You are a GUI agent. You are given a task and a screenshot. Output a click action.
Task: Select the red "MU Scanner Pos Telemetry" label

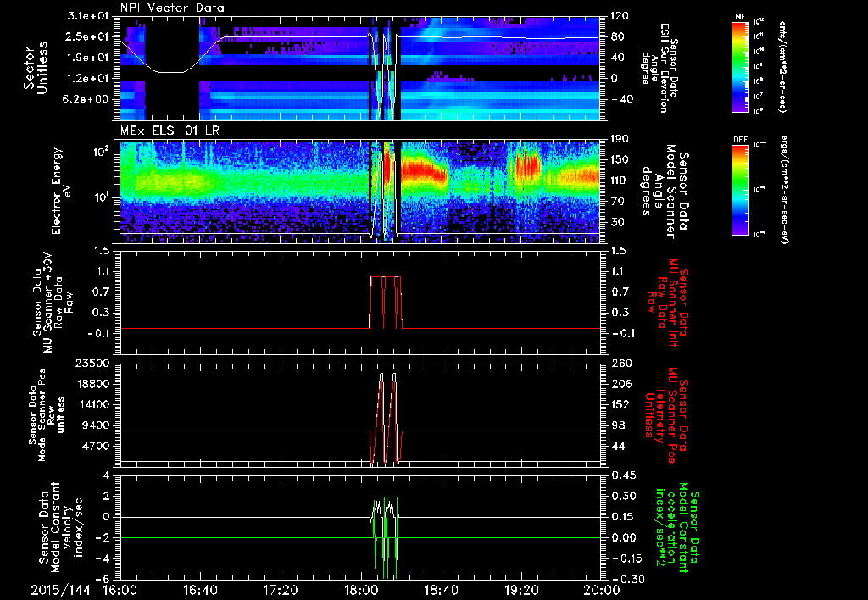tap(666, 415)
